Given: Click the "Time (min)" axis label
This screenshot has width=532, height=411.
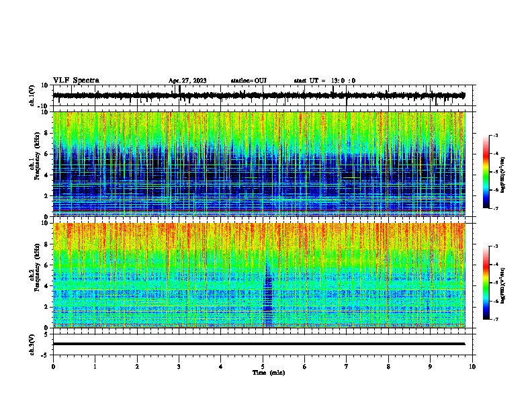Looking at the screenshot, I should pos(269,373).
